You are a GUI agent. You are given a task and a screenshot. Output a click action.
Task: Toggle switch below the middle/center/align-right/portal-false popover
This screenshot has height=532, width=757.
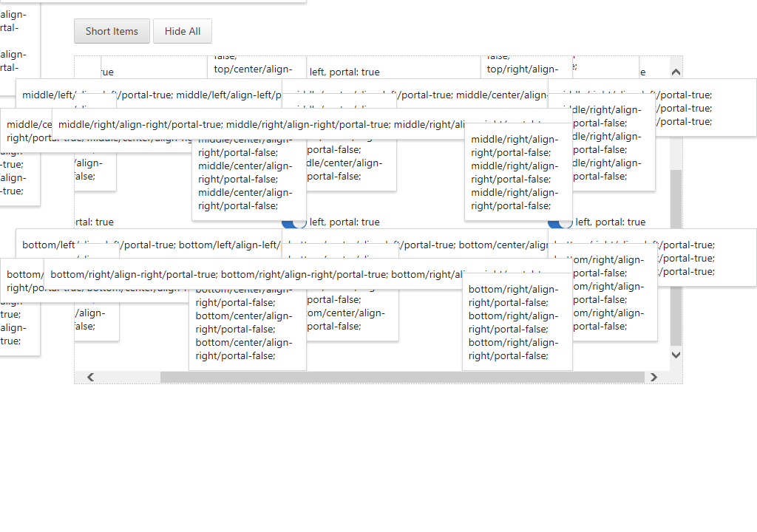[x=296, y=223]
